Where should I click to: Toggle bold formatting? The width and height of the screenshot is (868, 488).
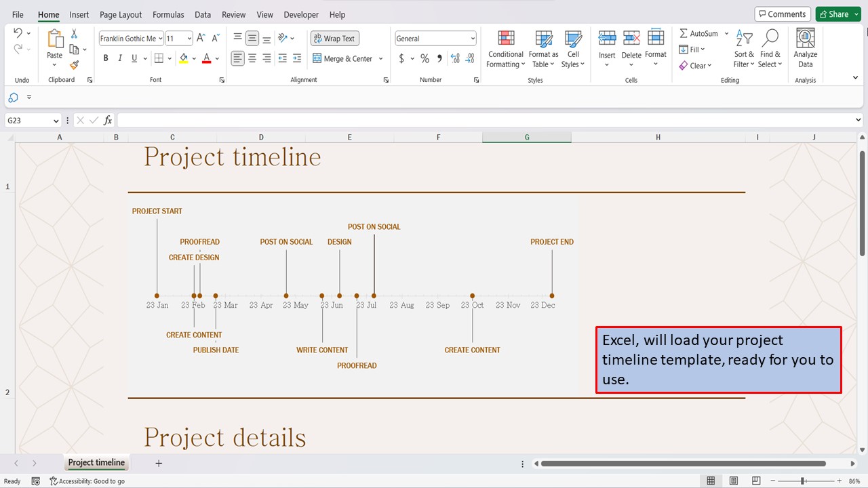(x=105, y=58)
